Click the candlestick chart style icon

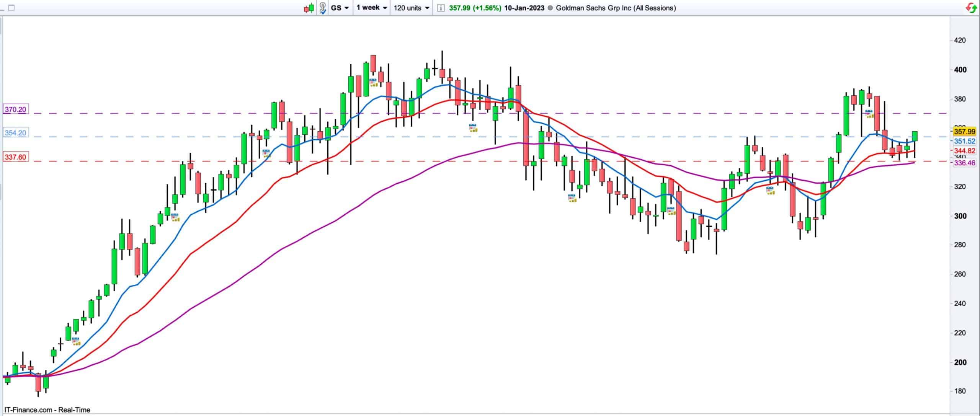[x=309, y=8]
